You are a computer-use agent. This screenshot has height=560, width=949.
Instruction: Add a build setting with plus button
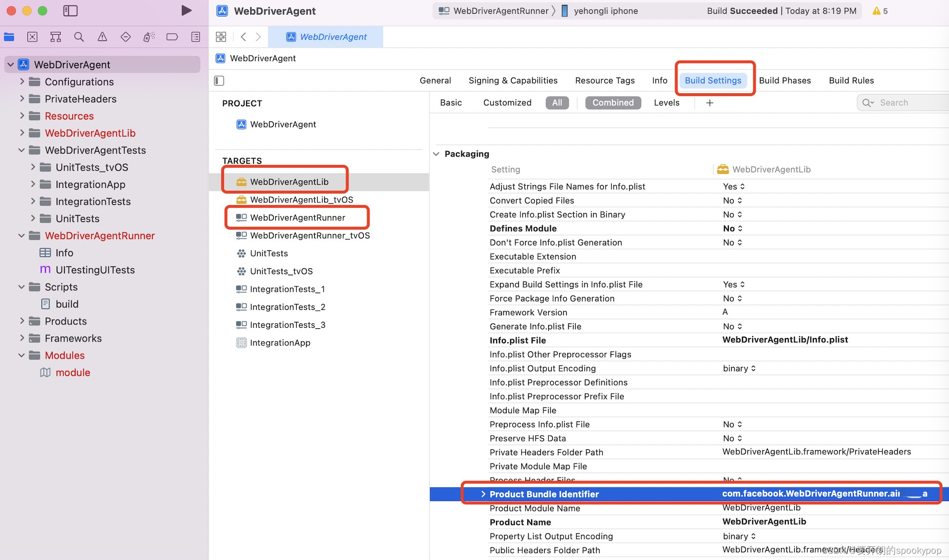pos(710,103)
